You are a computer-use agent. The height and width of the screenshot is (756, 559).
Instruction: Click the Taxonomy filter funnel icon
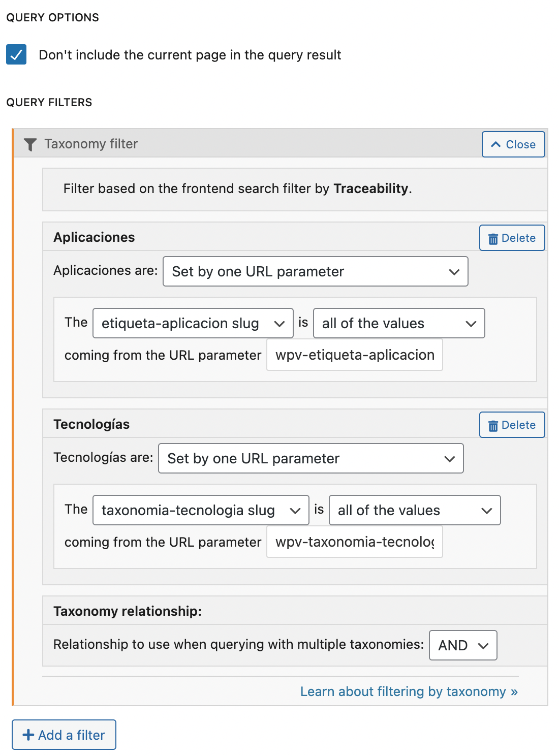tap(30, 145)
